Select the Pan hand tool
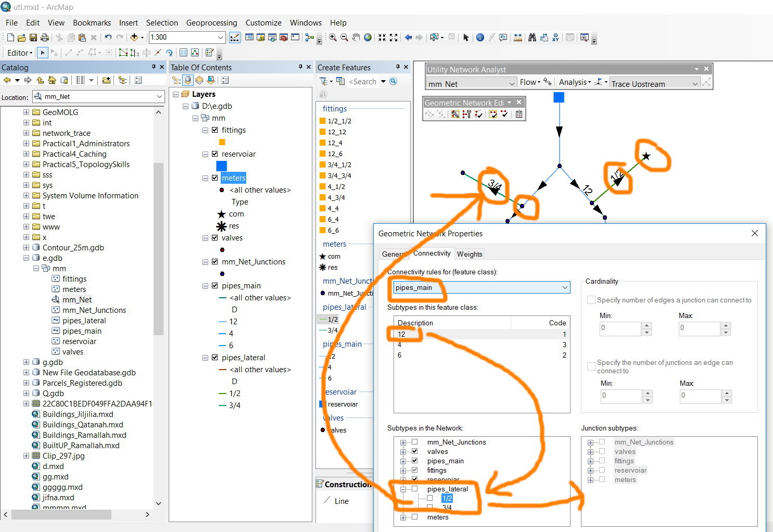Screen dimensions: 773x532 356,37
